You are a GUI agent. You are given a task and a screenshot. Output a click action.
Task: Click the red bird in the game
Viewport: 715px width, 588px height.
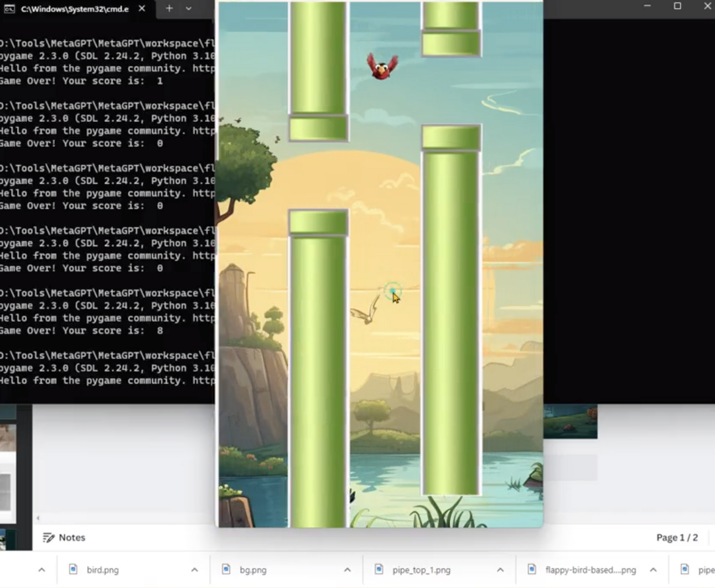tap(382, 66)
